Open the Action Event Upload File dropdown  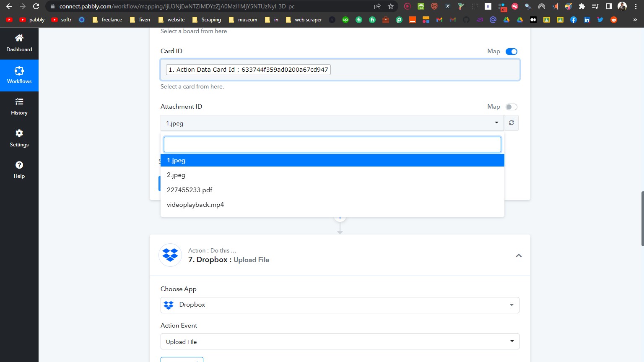(340, 341)
